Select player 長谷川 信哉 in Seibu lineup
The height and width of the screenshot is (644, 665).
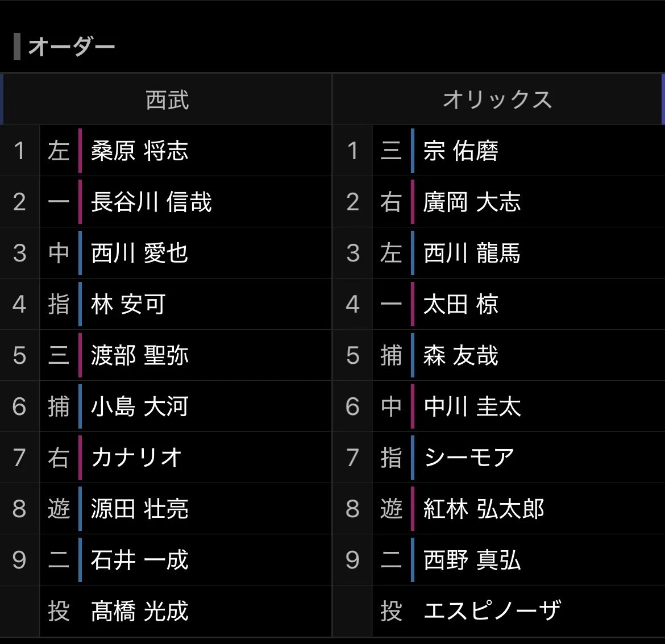tap(151, 202)
